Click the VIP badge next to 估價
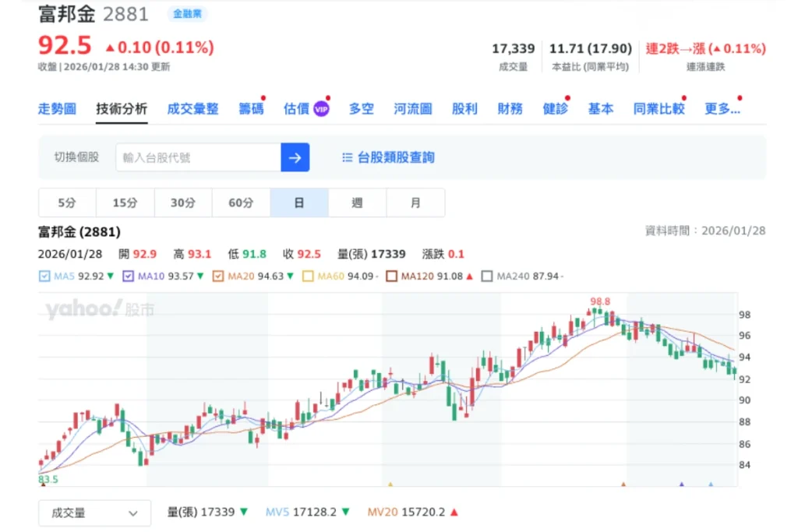Viewport: 798px width, 532px height. (x=321, y=109)
